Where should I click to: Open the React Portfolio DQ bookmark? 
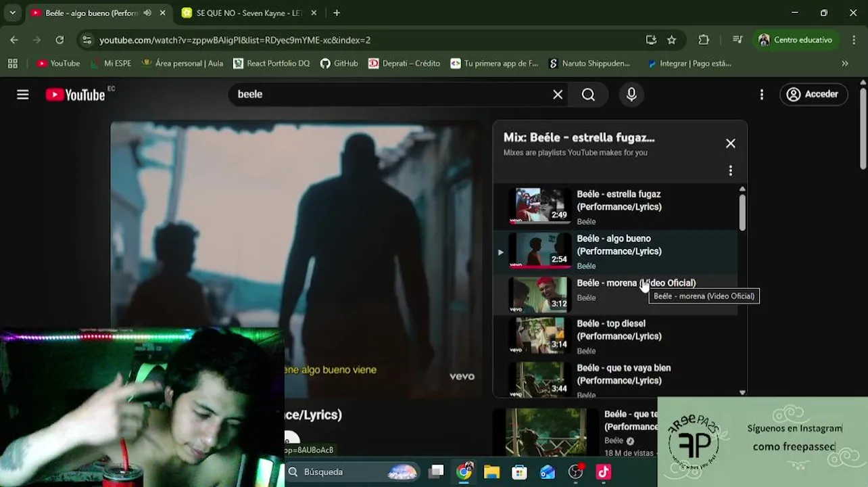(271, 63)
